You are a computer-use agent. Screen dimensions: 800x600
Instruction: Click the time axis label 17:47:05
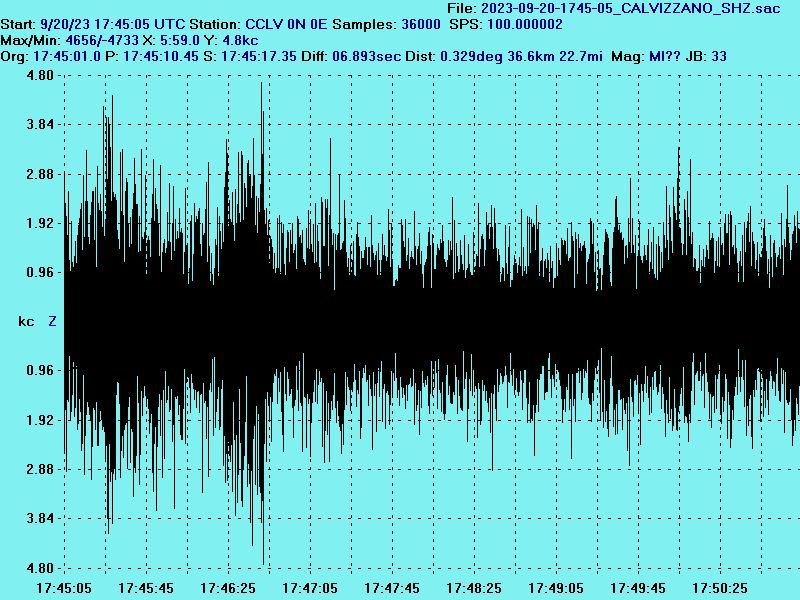[310, 588]
